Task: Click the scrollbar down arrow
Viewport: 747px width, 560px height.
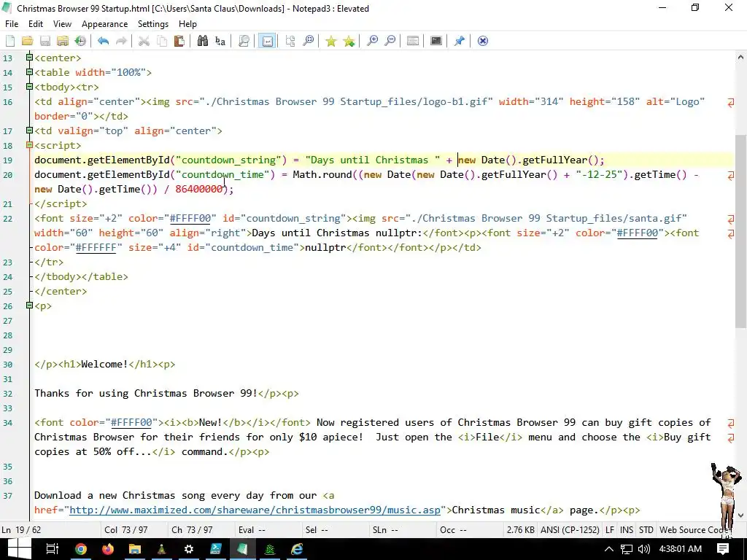Action: click(x=740, y=516)
